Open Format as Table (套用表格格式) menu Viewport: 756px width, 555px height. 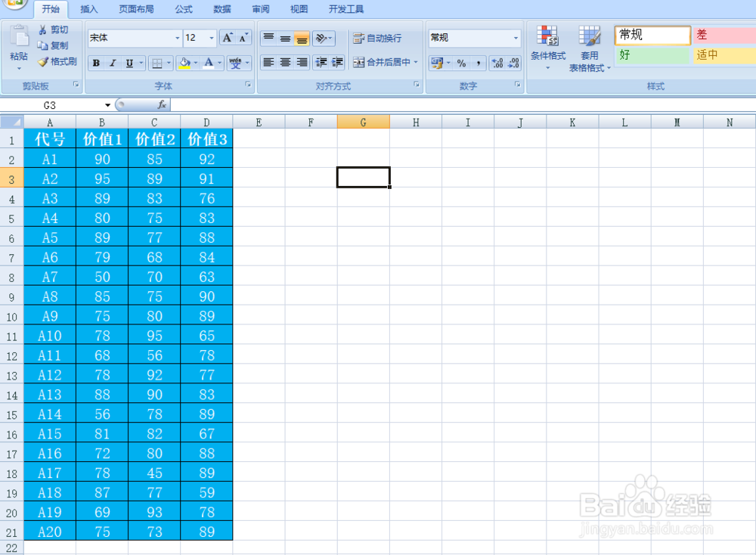pos(589,48)
